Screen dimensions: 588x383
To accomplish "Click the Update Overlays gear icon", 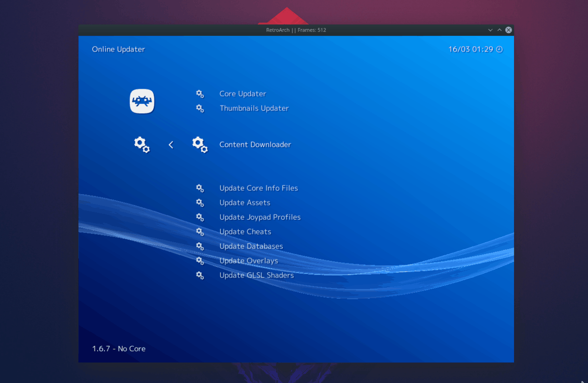I will [200, 260].
